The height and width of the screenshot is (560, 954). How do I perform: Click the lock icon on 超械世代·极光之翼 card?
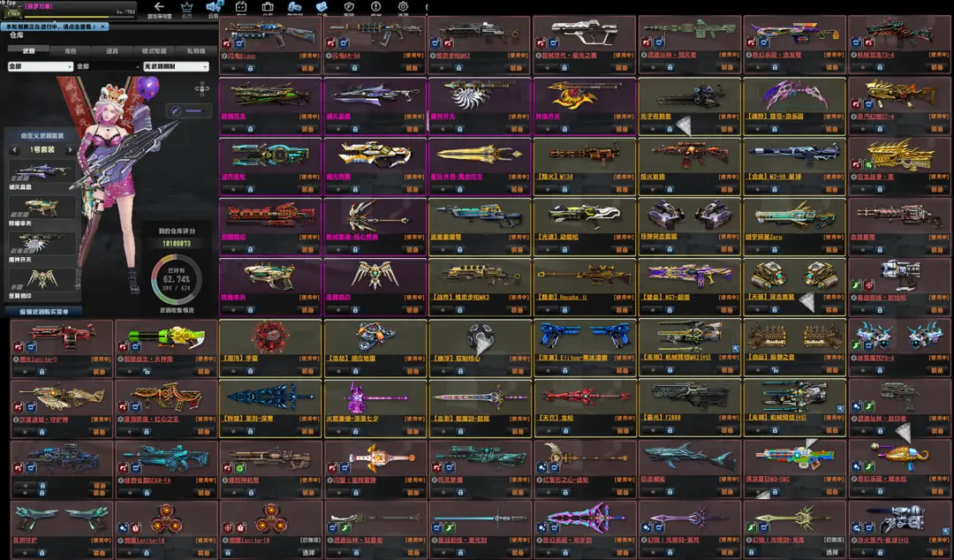click(564, 68)
